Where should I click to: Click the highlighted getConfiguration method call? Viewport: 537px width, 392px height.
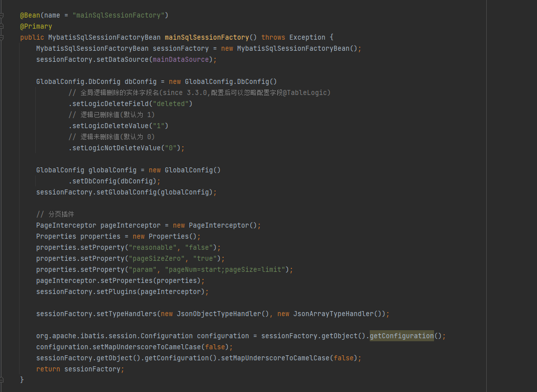(x=401, y=336)
